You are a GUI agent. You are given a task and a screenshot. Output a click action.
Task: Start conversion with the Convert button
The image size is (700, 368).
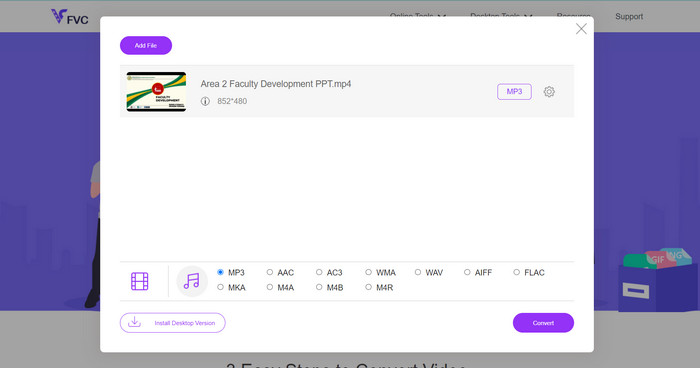[543, 323]
